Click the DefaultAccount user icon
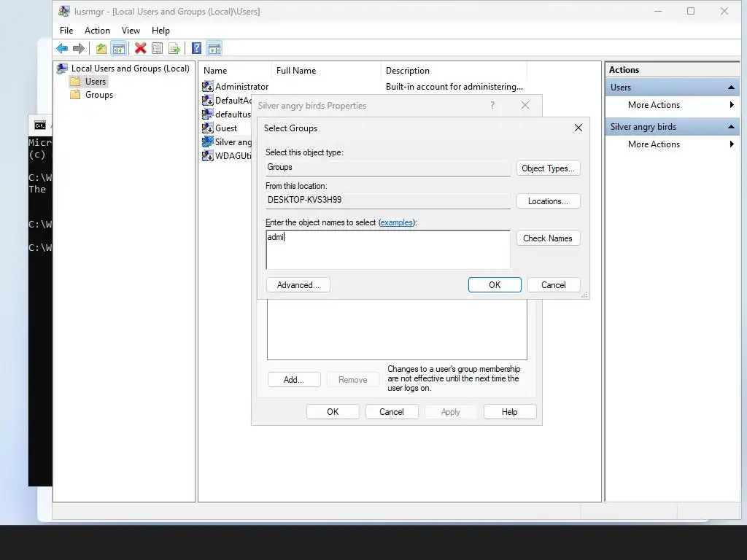The width and height of the screenshot is (747, 560). tap(208, 100)
